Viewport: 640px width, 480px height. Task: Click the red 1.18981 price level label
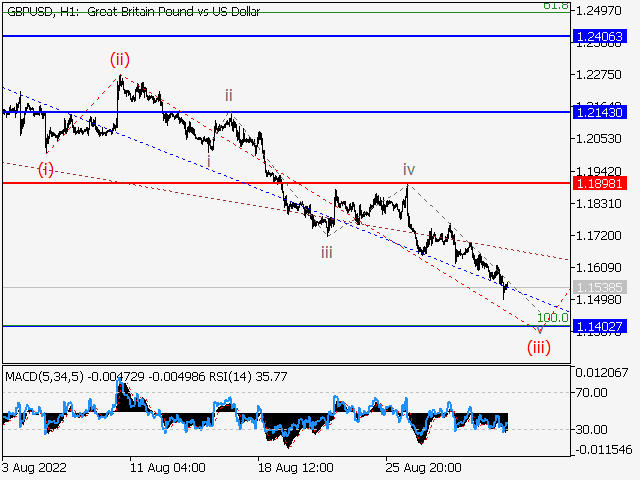(600, 183)
